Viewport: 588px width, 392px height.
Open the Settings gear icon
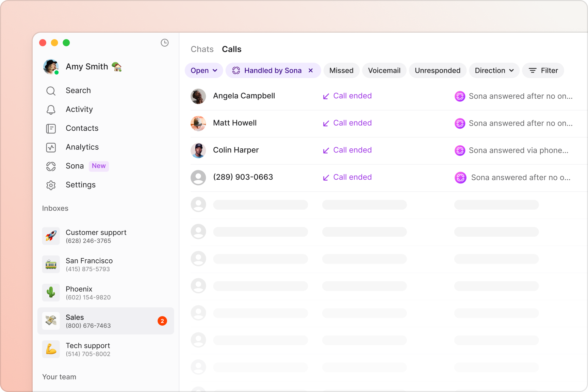[x=51, y=185]
